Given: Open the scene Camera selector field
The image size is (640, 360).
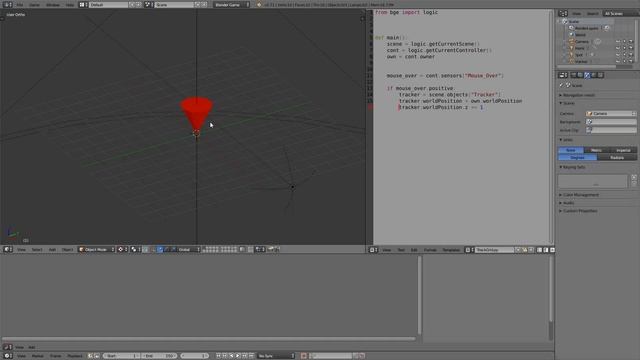Looking at the screenshot, I should (611, 113).
